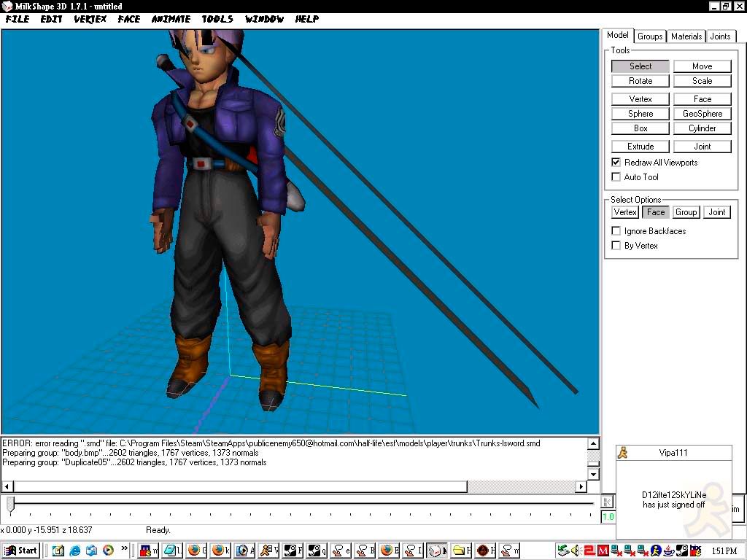This screenshot has width=747, height=560.
Task: Click the red number 2 tray icon
Action: [x=589, y=551]
